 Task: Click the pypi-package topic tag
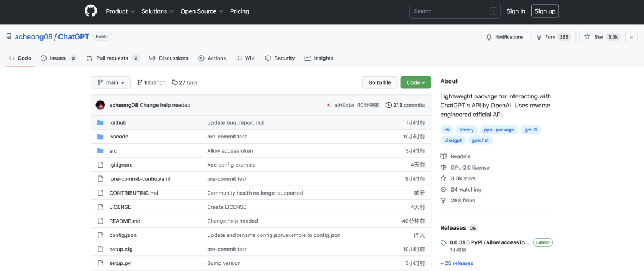[x=499, y=130]
